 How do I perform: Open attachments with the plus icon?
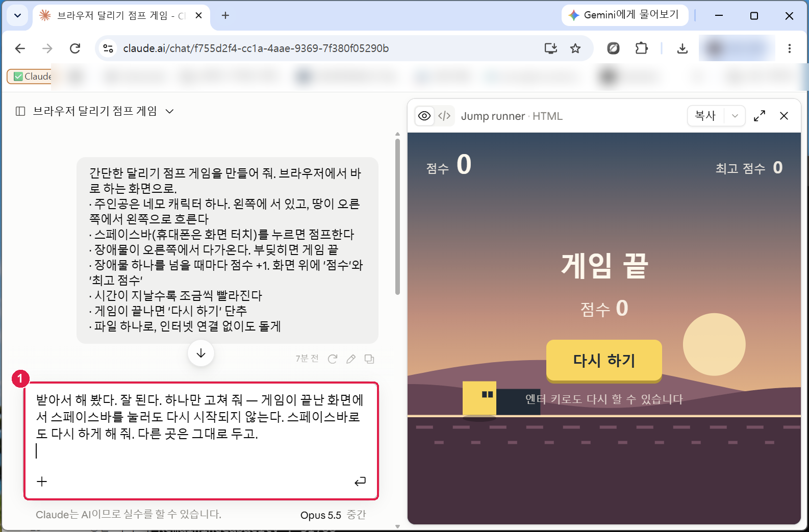coord(42,481)
